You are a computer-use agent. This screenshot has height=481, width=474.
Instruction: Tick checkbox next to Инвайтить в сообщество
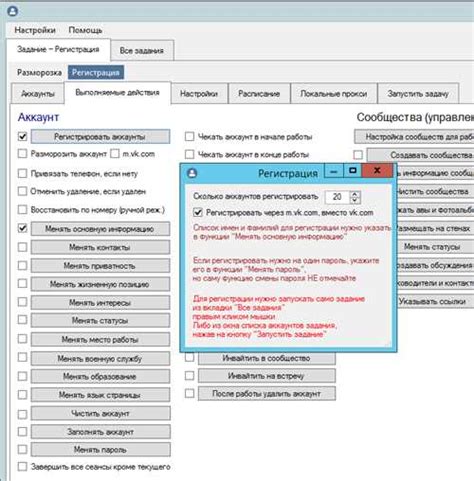pyautogui.click(x=189, y=358)
